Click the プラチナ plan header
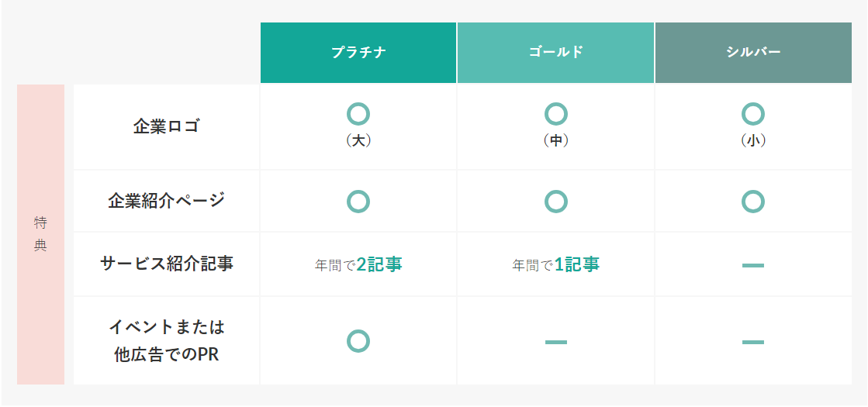868x407 pixels. pos(358,53)
